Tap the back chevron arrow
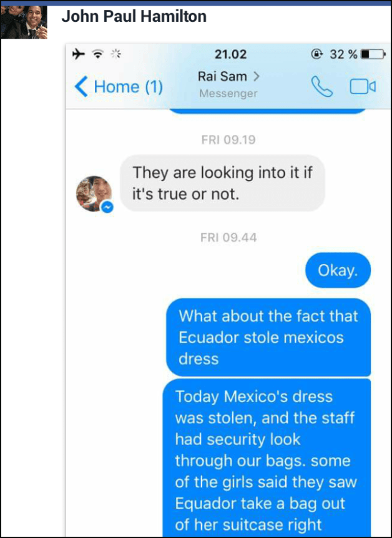This screenshot has width=392, height=538. [81, 87]
